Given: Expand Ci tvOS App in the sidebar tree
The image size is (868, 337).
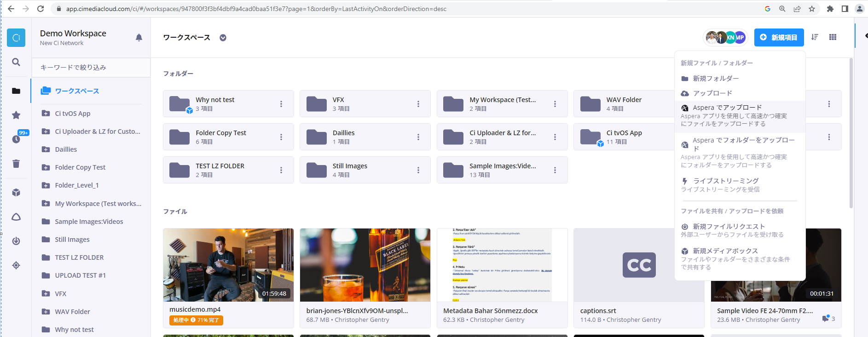Looking at the screenshot, I should coord(46,114).
